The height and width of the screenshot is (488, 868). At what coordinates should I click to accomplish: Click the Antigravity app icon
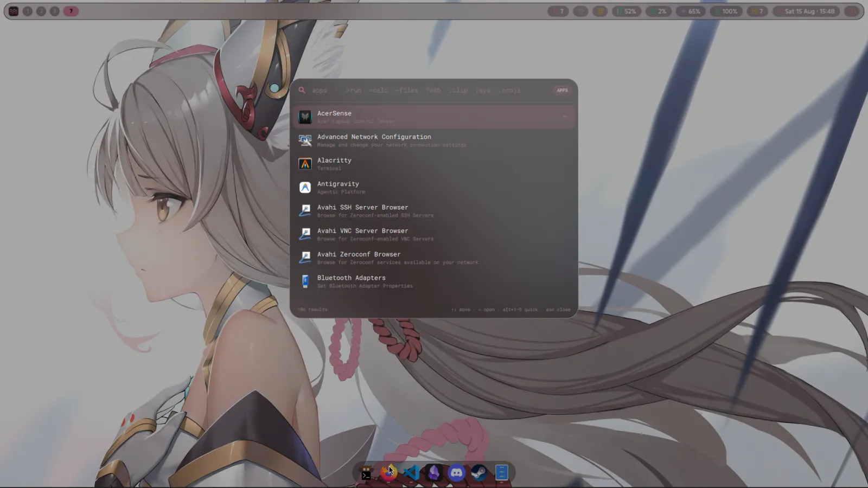click(305, 187)
